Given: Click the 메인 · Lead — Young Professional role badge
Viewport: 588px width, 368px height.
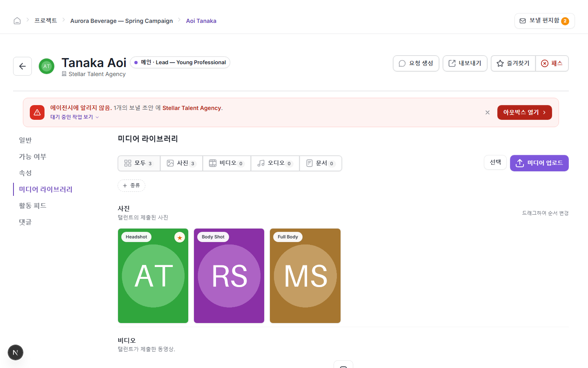Looking at the screenshot, I should coord(180,63).
